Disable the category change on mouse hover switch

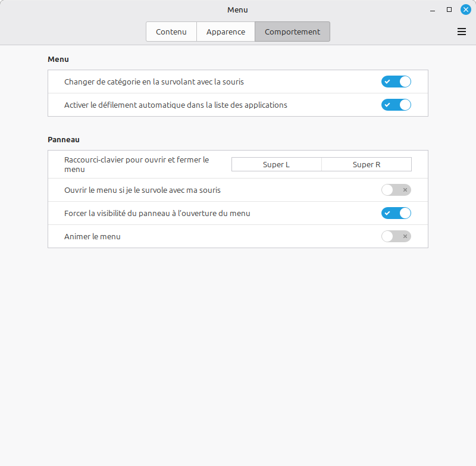click(396, 82)
